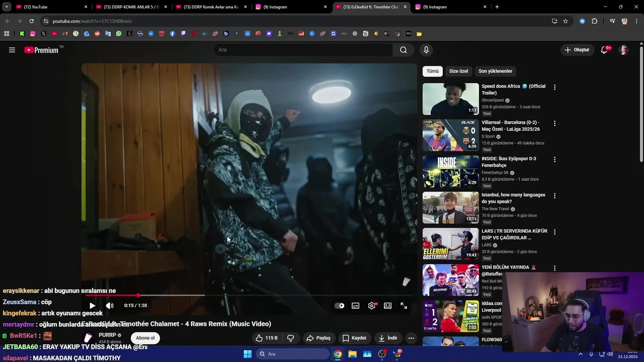
Task: Open File Explorer from taskbar
Action: pos(352,354)
